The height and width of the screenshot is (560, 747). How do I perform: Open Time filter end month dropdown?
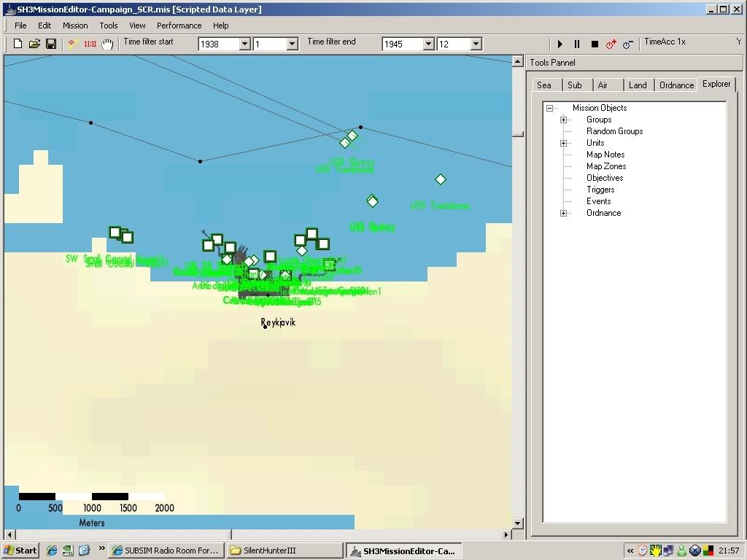click(x=476, y=44)
